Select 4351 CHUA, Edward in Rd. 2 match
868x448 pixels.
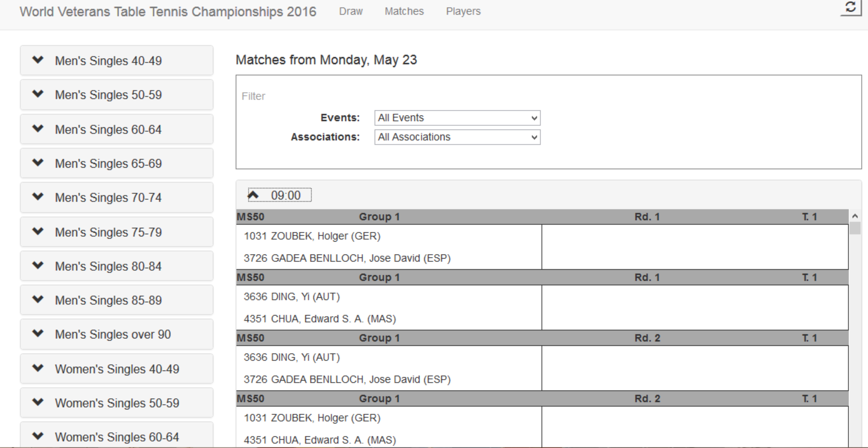tap(320, 440)
